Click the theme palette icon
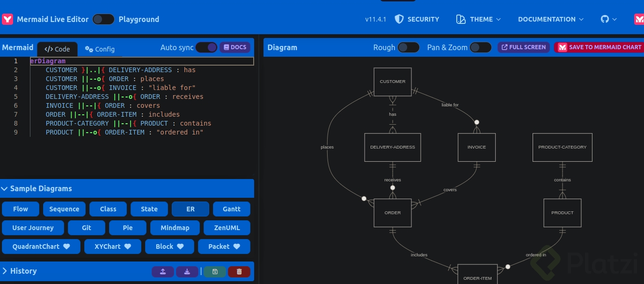This screenshot has height=284, width=644. (461, 19)
